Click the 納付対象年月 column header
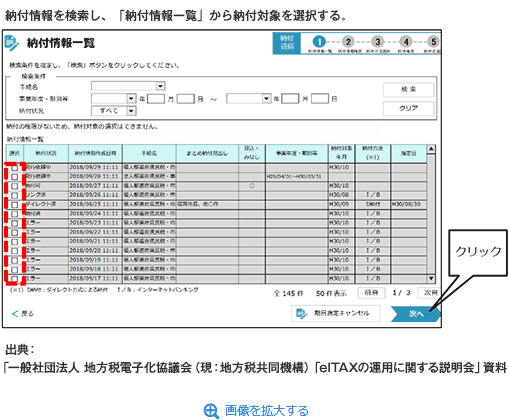This screenshot has width=510, height=420. (x=342, y=153)
